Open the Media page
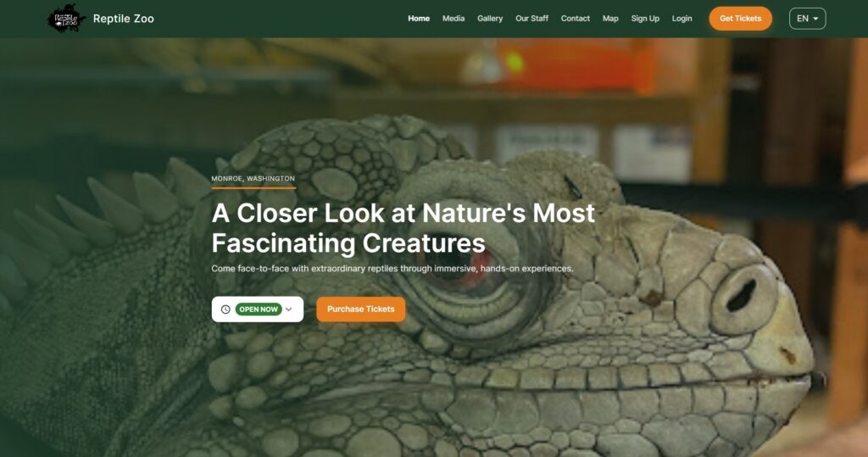This screenshot has width=868, height=457. click(x=453, y=19)
